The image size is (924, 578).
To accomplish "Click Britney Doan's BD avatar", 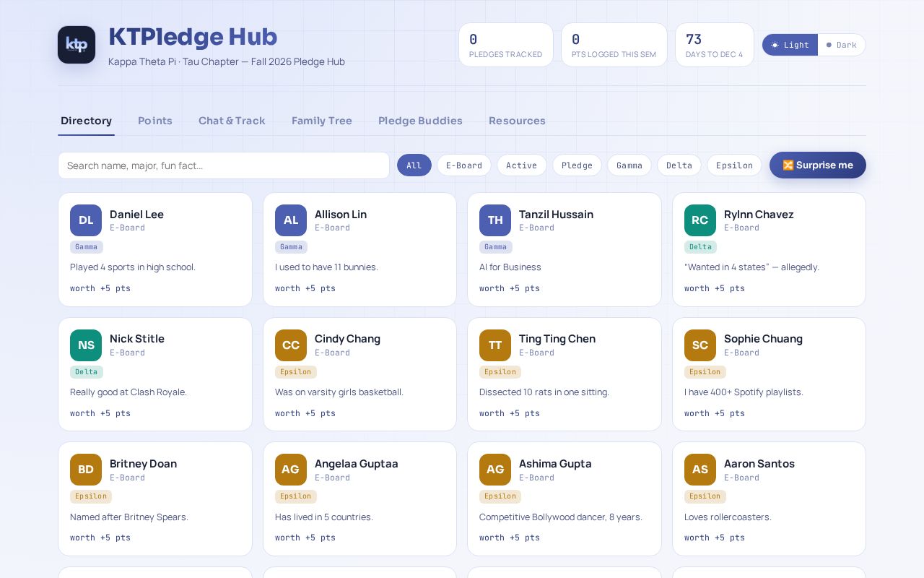I will tap(86, 470).
